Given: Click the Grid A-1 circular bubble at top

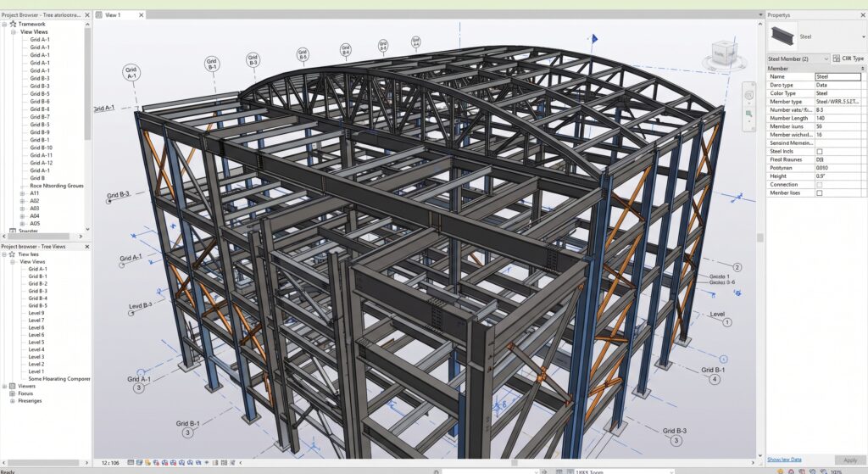Looking at the screenshot, I should [x=131, y=73].
